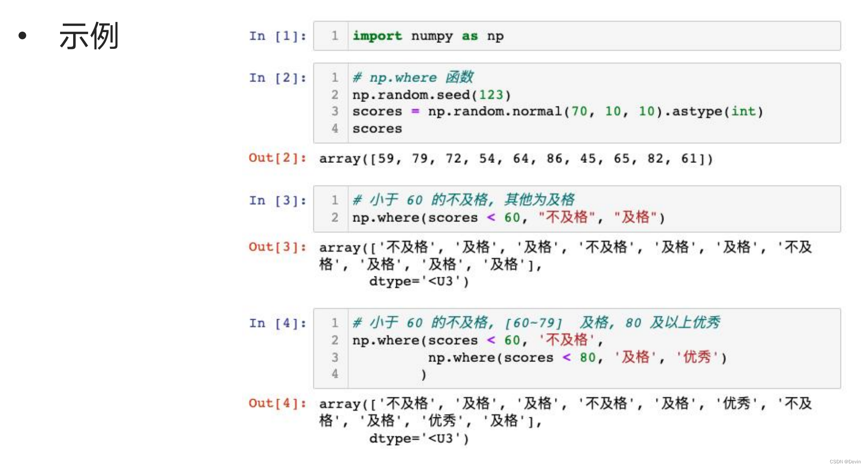Click the '# np.where 函数' comment line

pyautogui.click(x=413, y=77)
